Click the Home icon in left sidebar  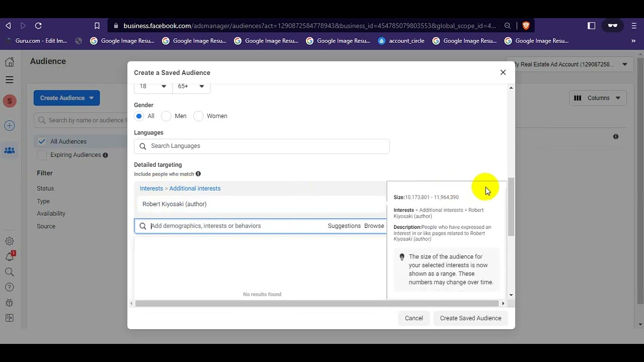[x=10, y=62]
